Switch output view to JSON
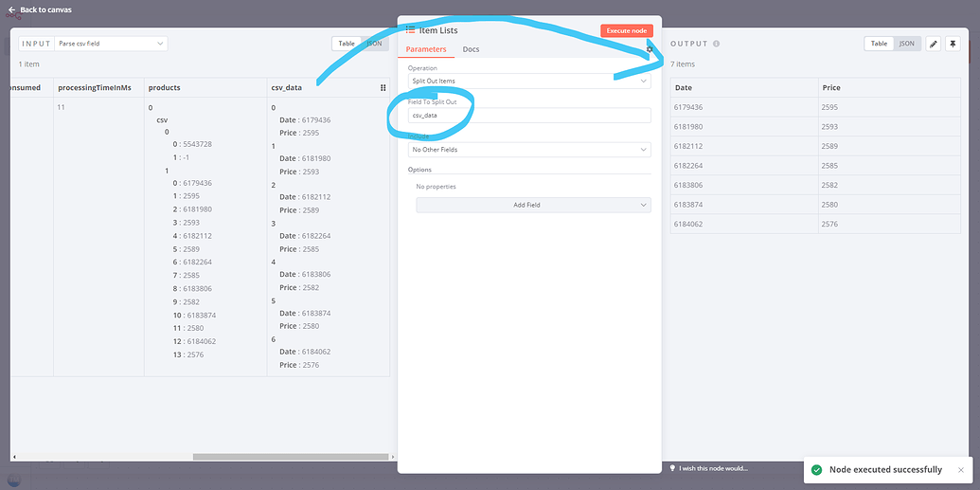The image size is (980, 490). click(906, 44)
